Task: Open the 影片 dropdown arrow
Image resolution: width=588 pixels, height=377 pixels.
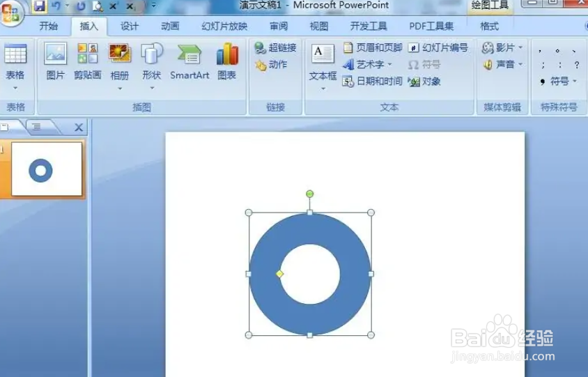Action: point(520,47)
